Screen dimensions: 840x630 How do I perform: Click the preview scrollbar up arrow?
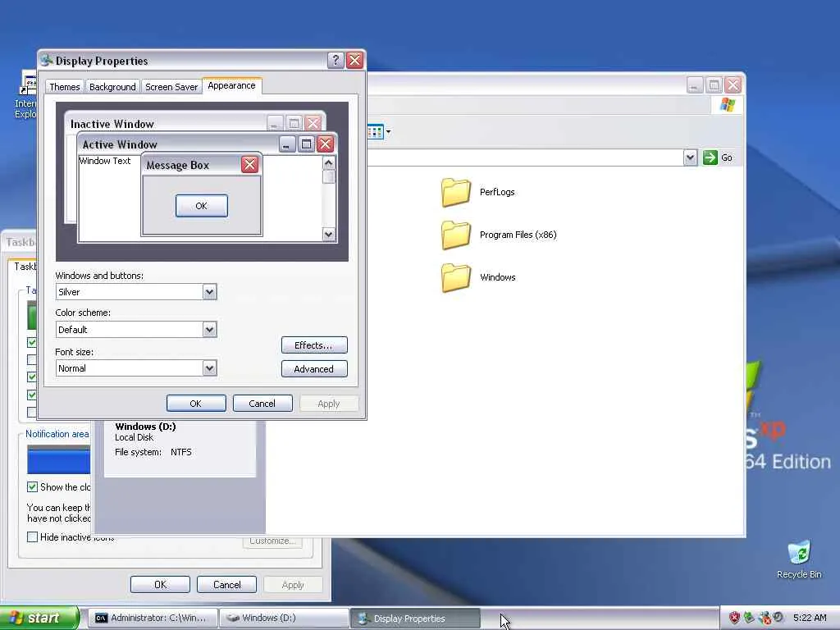pyautogui.click(x=328, y=162)
